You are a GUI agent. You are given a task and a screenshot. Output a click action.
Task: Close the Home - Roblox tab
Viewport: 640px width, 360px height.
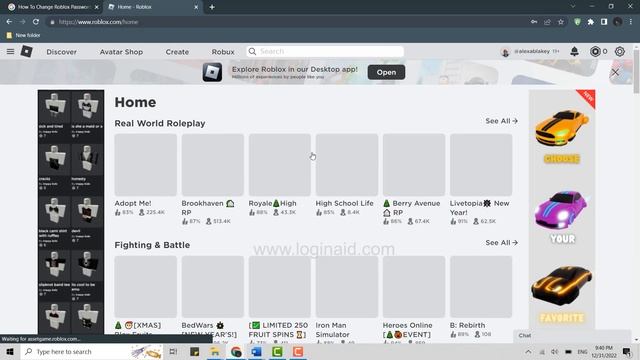tap(196, 7)
